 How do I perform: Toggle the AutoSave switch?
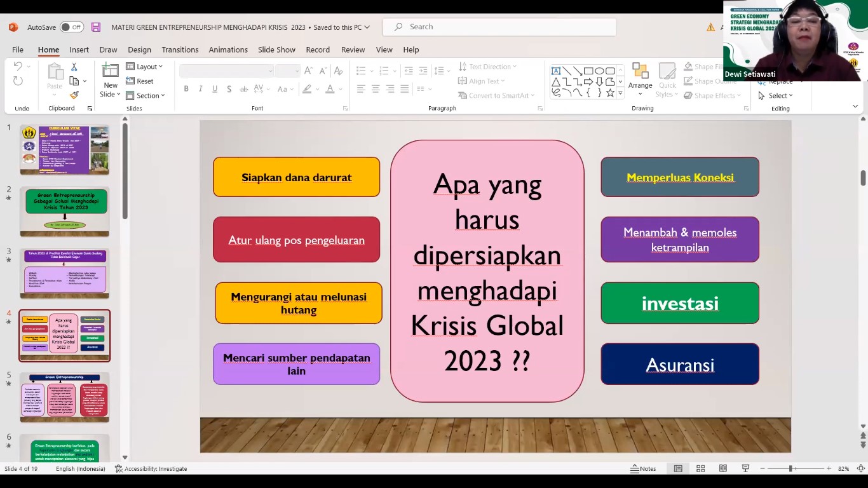pos(71,27)
